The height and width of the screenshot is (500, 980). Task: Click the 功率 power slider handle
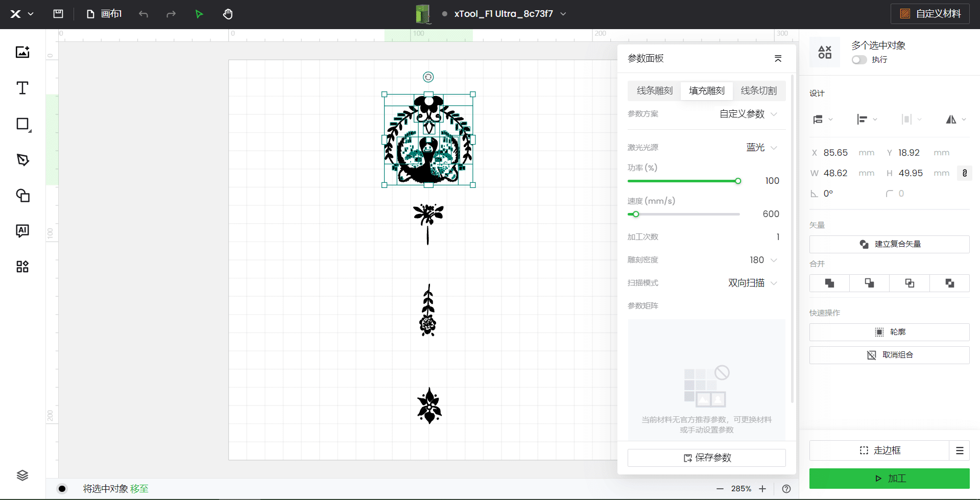[738, 181]
